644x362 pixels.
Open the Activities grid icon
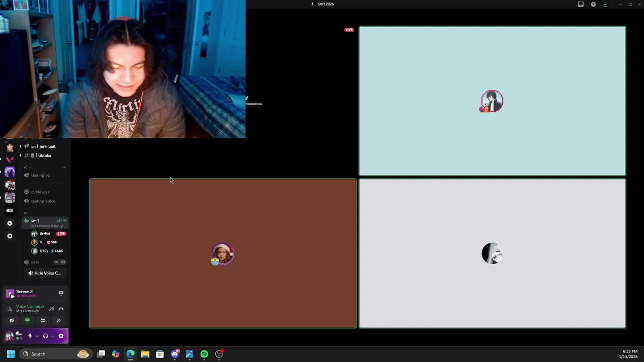[43, 320]
